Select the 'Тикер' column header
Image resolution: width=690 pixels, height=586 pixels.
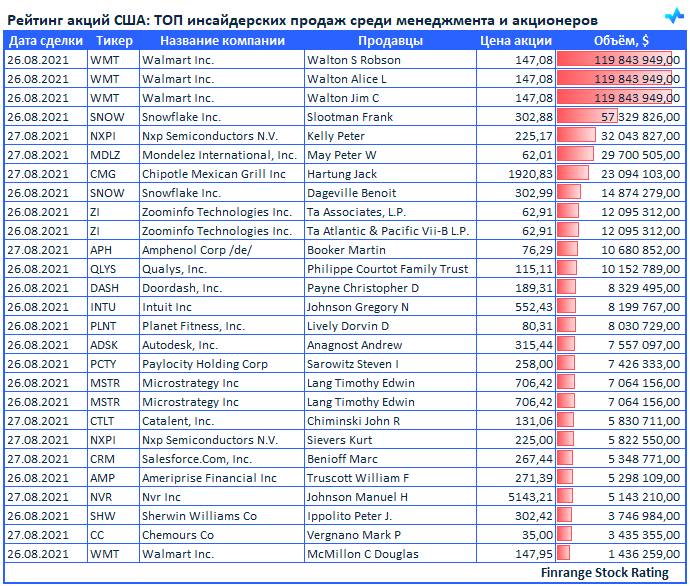(114, 41)
